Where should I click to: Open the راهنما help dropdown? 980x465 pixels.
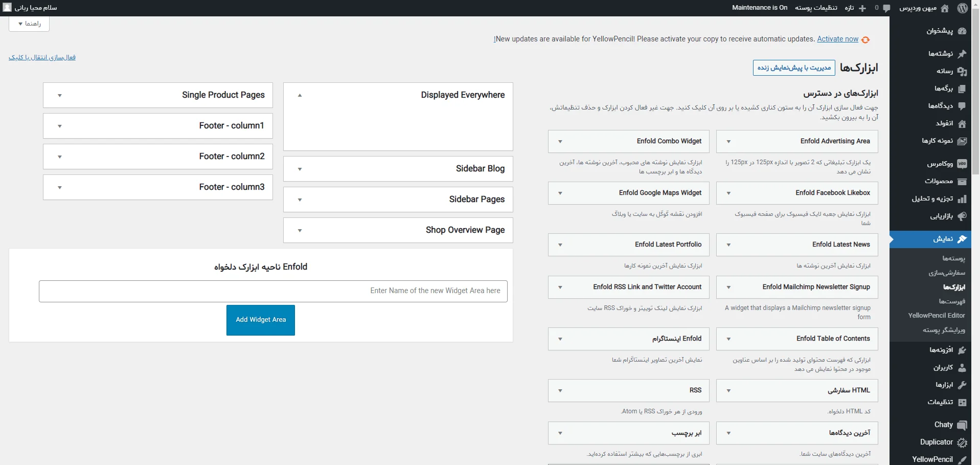[x=29, y=24]
